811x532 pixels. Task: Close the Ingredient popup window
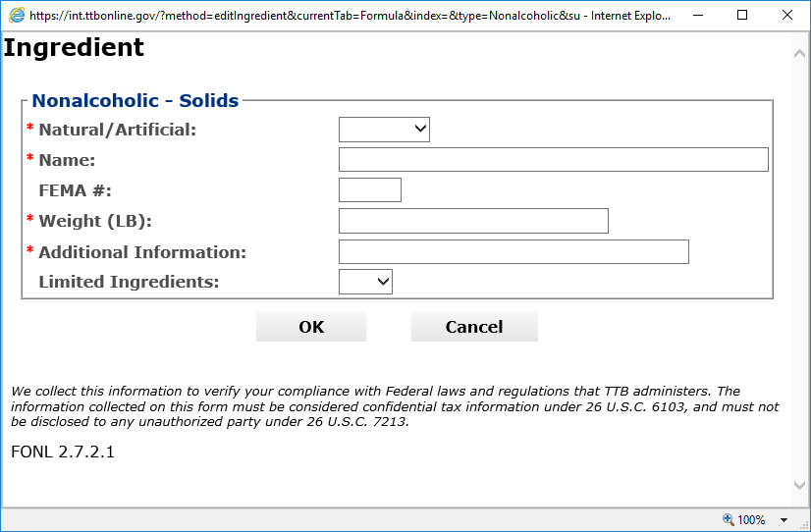[787, 15]
